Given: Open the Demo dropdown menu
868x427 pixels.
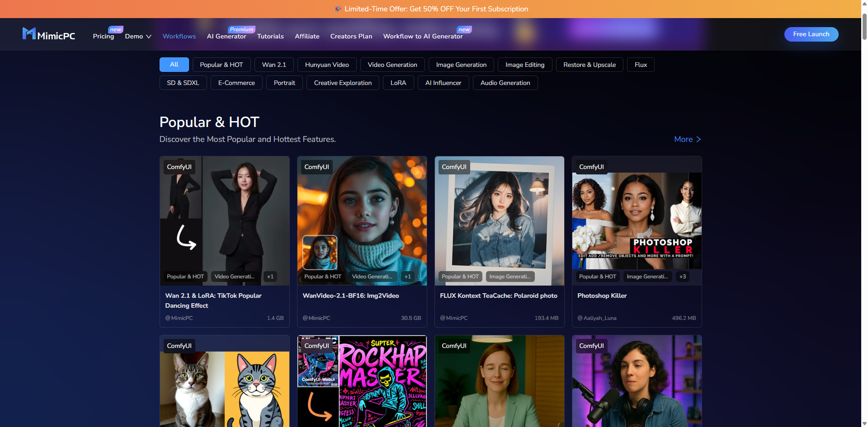Looking at the screenshot, I should [x=138, y=36].
